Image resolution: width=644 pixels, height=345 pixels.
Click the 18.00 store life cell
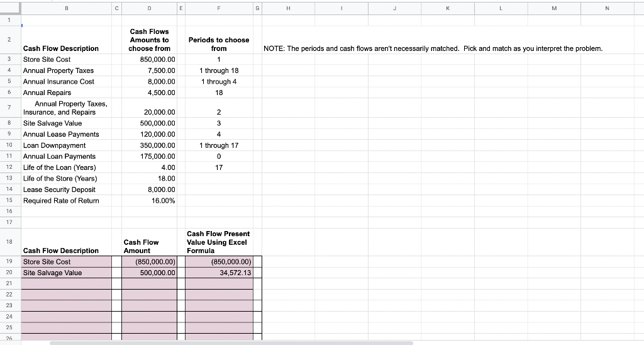[150, 178]
